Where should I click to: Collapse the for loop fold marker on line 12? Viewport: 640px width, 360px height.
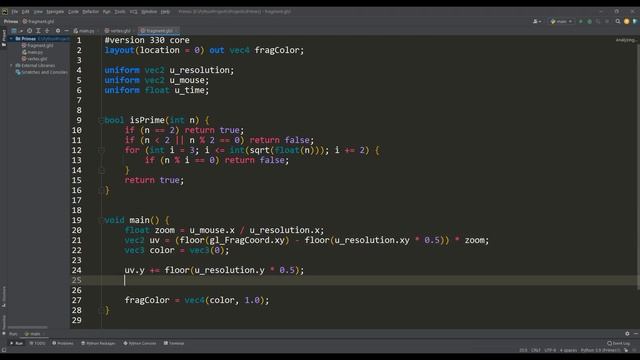101,151
